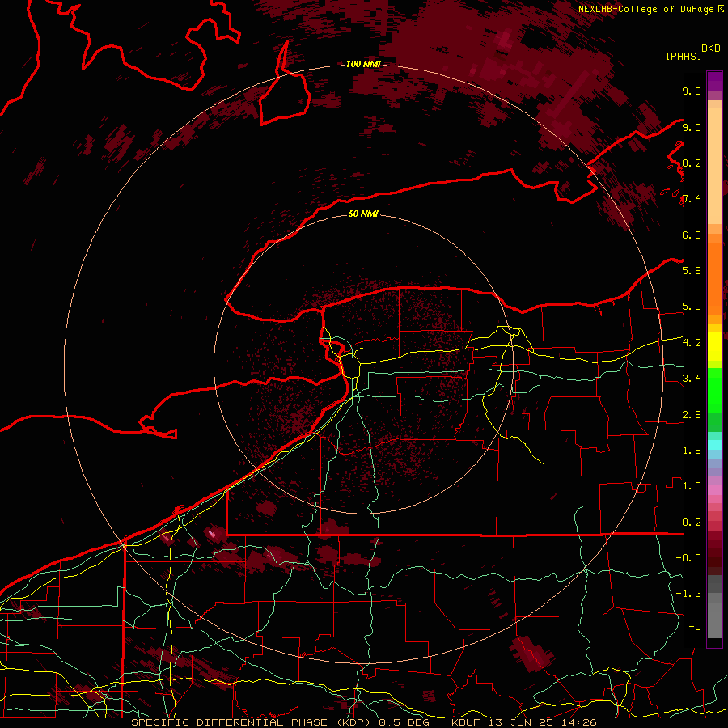Click the 9.0 scale value
The height and width of the screenshot is (728, 728).
pos(692,127)
